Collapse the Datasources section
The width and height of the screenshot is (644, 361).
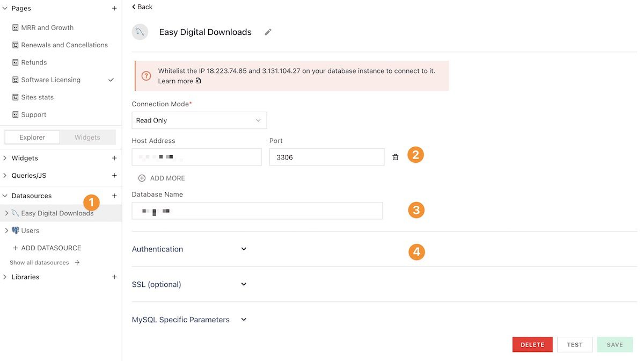pyautogui.click(x=5, y=196)
